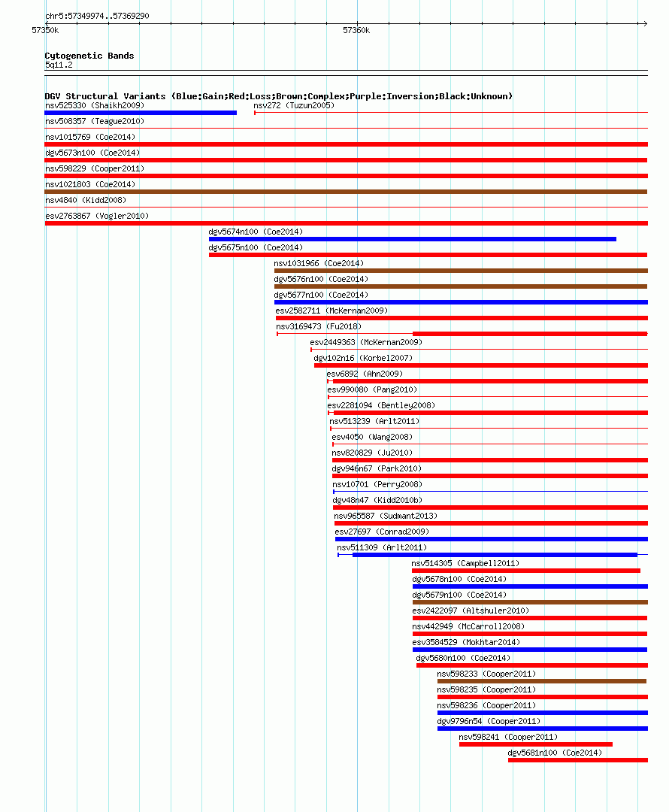Click the dgv5674n100 (Coe2014) label
The height and width of the screenshot is (812, 669).
click(x=256, y=232)
